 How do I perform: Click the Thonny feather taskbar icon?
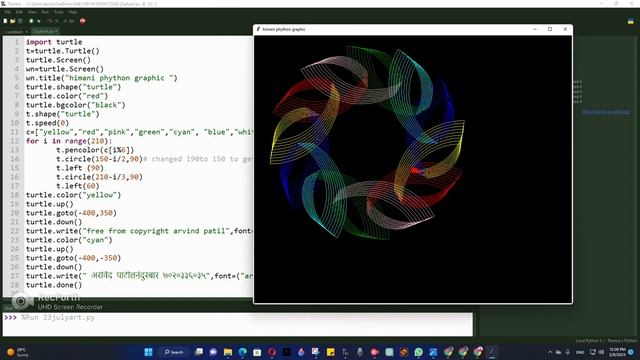tap(492, 352)
